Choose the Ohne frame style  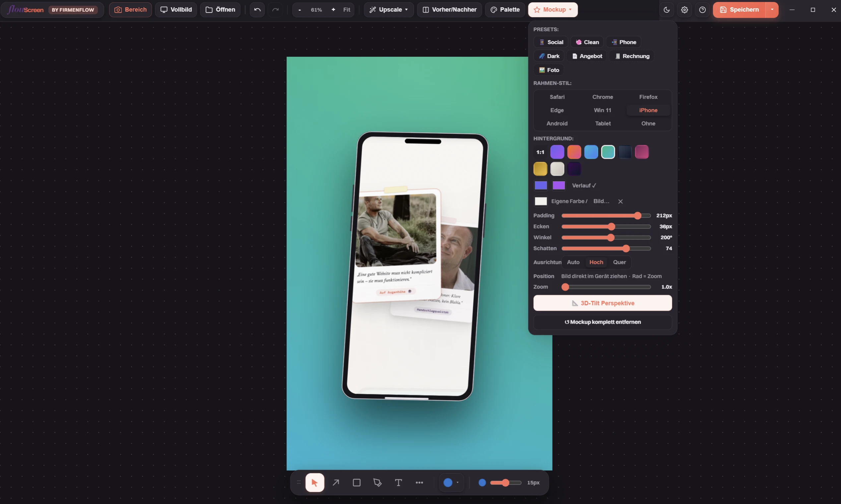[648, 124]
